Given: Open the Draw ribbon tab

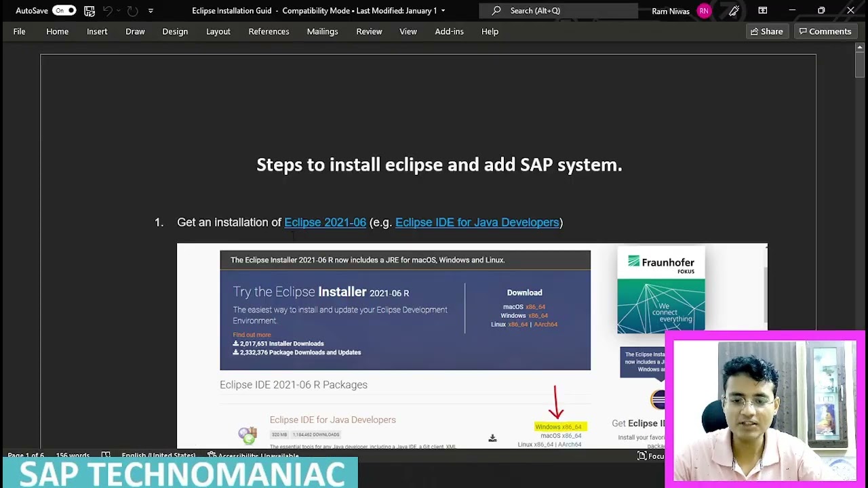Looking at the screenshot, I should (x=135, y=31).
